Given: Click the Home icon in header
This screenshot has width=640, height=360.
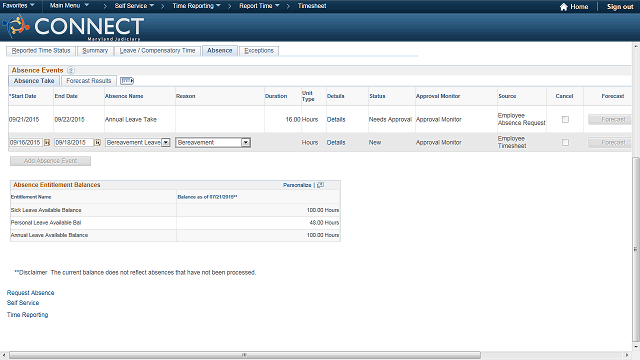Looking at the screenshot, I should pos(564,7).
